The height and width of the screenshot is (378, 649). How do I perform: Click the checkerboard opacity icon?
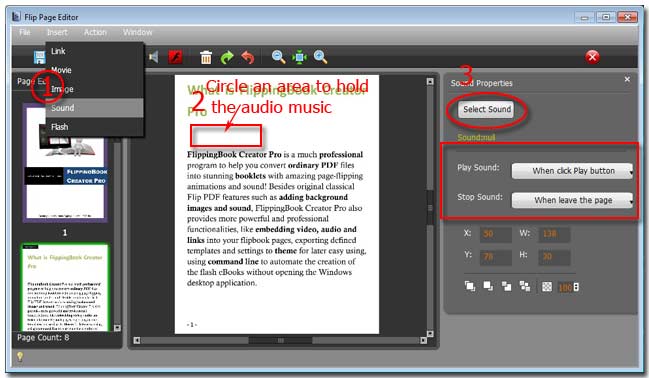pyautogui.click(x=547, y=287)
